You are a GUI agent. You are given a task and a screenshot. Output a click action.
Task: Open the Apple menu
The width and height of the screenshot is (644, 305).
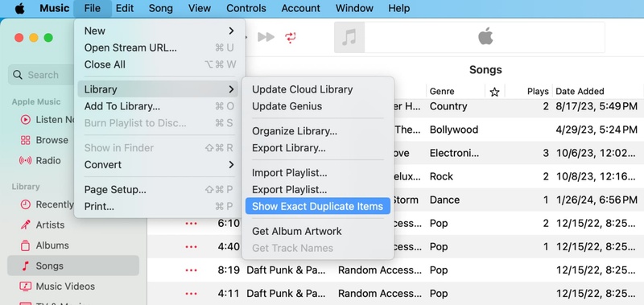[x=19, y=8]
